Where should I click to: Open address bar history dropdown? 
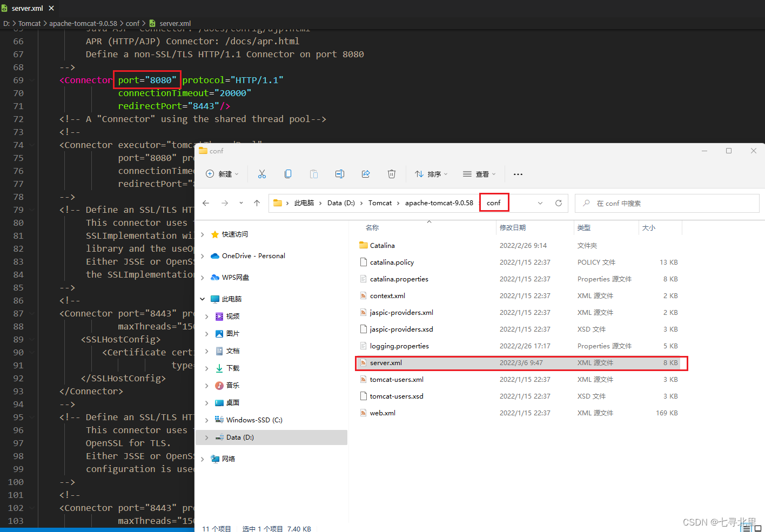pyautogui.click(x=540, y=203)
